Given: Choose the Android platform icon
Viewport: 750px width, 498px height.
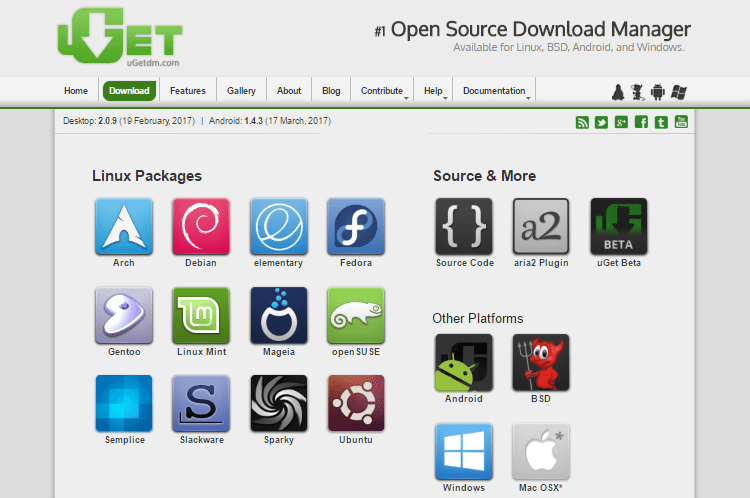Looking at the screenshot, I should point(464,362).
